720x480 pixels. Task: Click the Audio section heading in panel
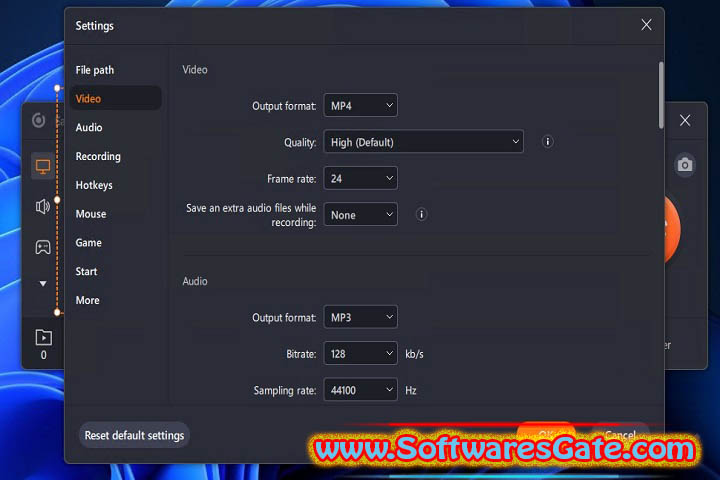pos(195,281)
